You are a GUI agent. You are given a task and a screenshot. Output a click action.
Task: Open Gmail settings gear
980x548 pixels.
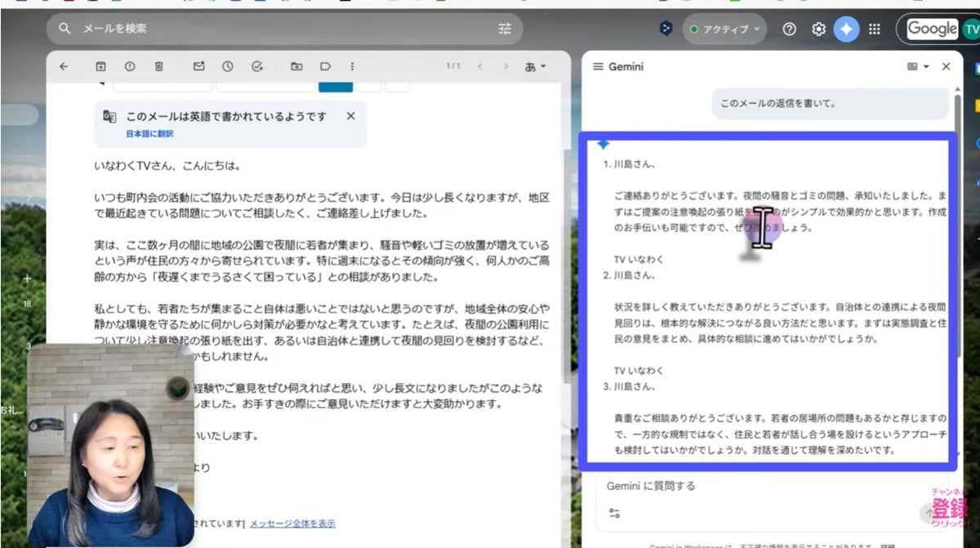818,29
